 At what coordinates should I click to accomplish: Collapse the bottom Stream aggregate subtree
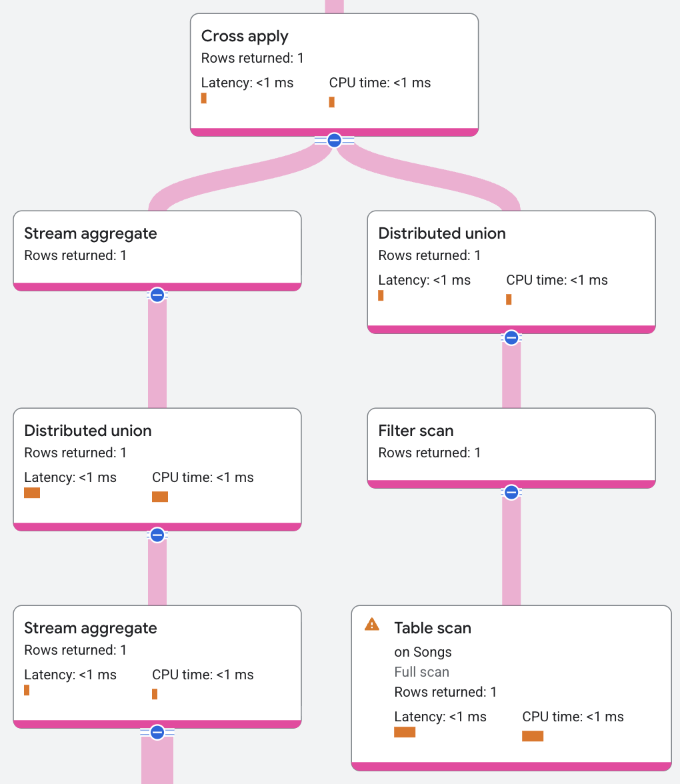[157, 732]
